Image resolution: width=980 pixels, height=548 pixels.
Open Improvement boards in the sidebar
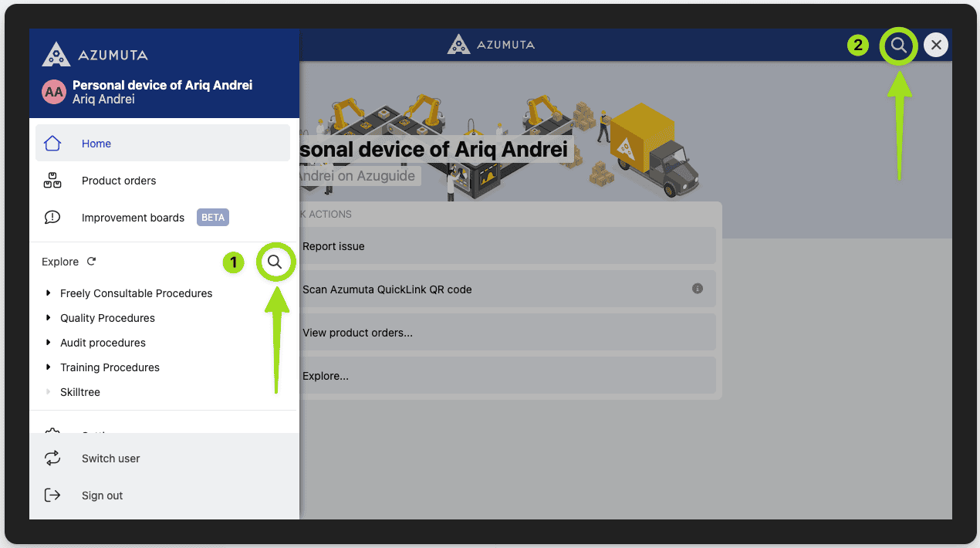(133, 218)
